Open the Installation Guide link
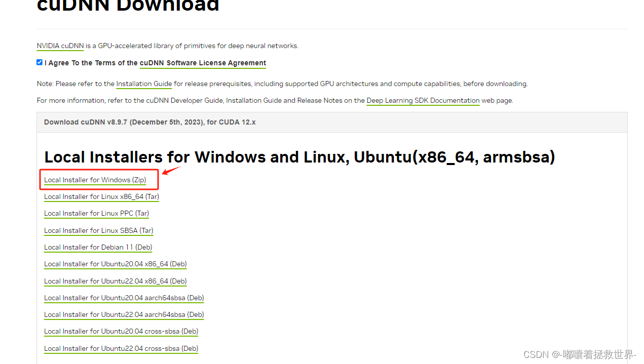Viewport: 644px width, 364px height. click(x=144, y=84)
